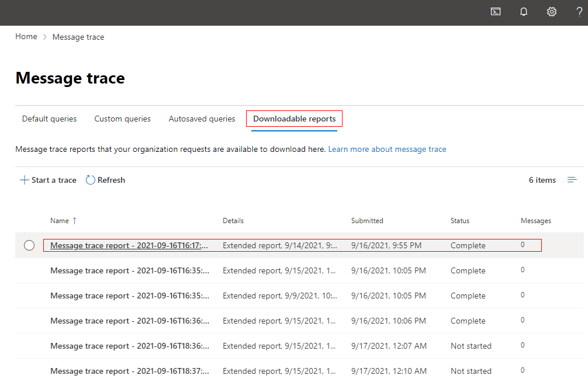Select the report submitted at 12:10 AM
The width and height of the screenshot is (588, 382).
click(129, 371)
